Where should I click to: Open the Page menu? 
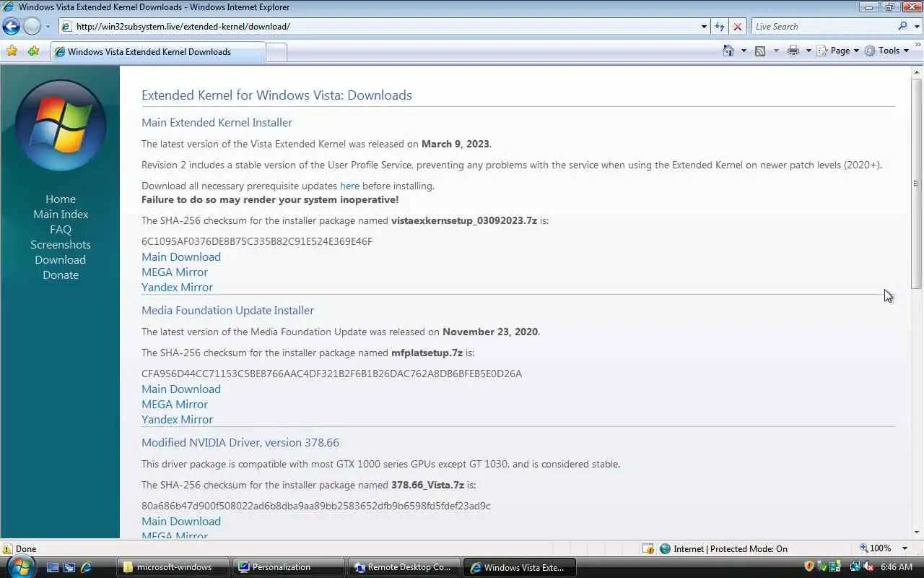pos(837,51)
